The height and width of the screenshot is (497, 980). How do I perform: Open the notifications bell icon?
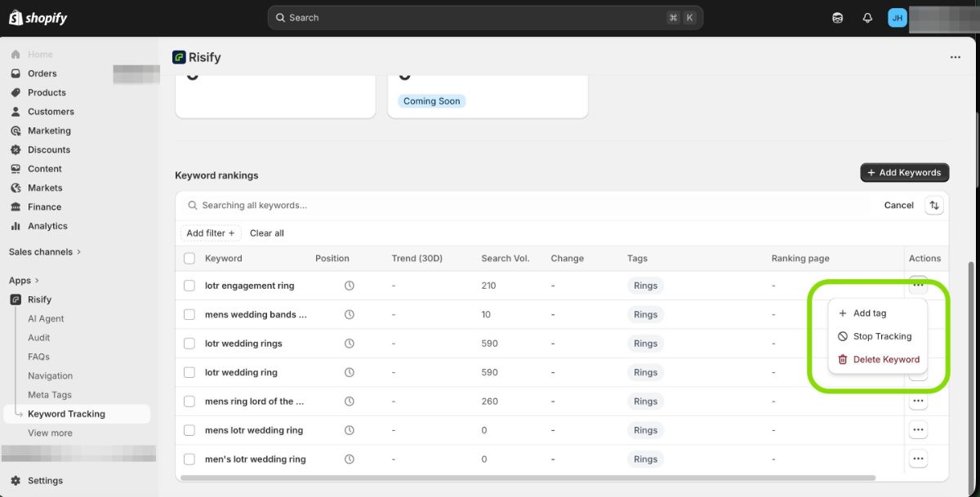coord(867,18)
